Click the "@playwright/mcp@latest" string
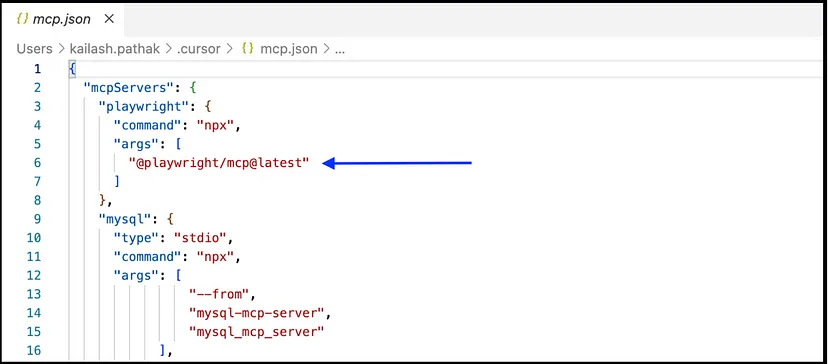The image size is (828, 364). coord(219,163)
